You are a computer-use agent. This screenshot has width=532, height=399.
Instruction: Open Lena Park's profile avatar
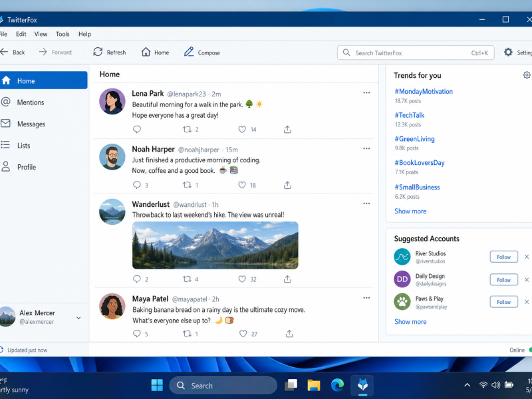[112, 102]
